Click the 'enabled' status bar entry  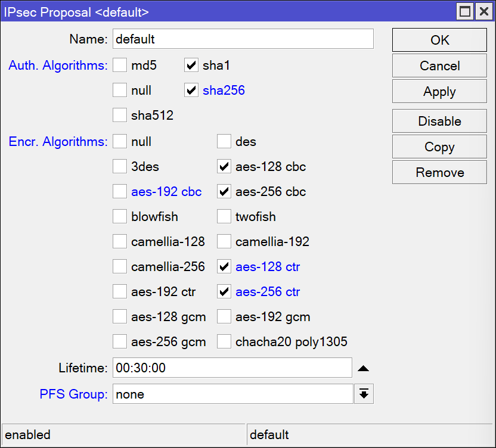(x=123, y=435)
